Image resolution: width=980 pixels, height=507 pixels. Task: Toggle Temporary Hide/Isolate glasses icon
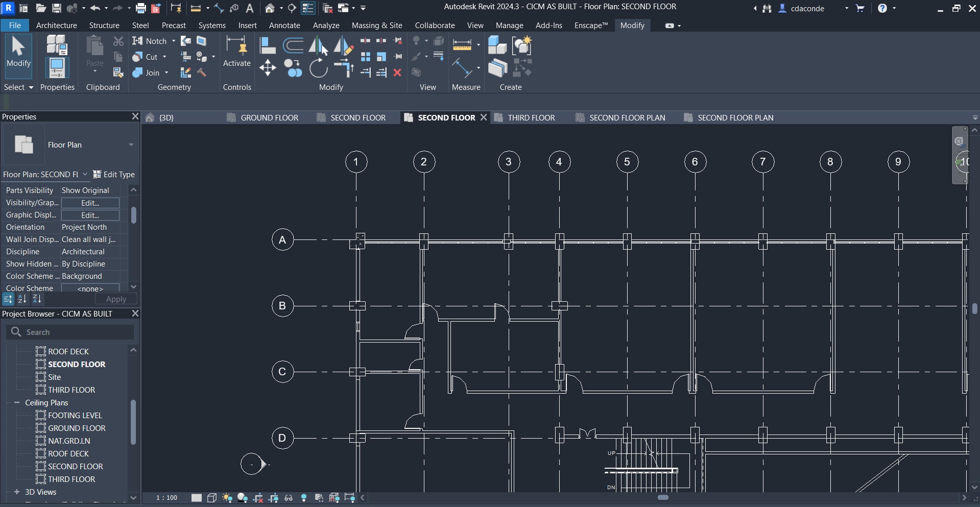[289, 498]
